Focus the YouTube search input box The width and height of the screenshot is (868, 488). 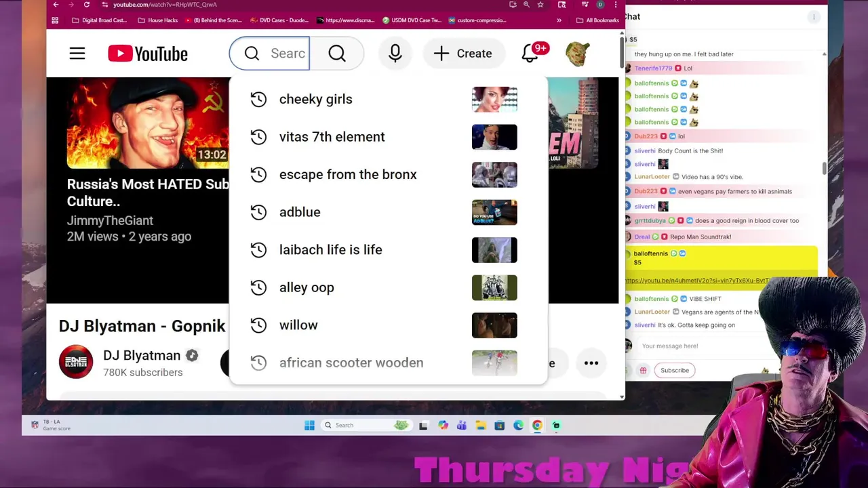(269, 54)
